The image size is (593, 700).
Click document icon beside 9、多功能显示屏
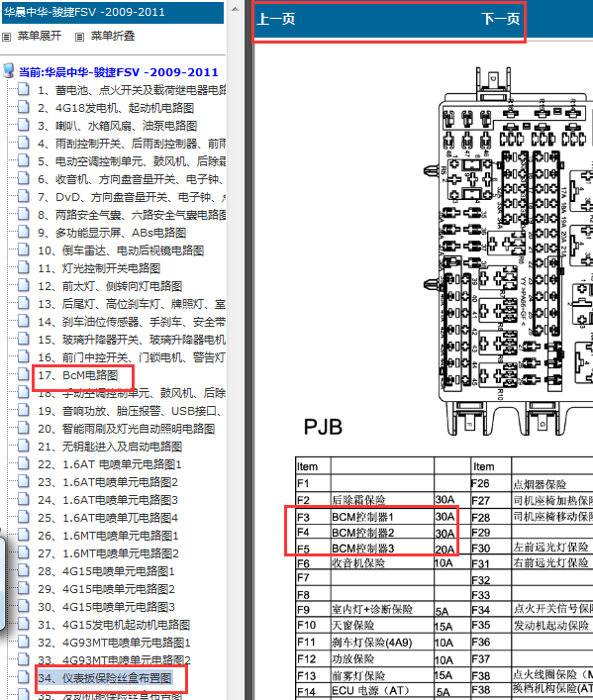[x=23, y=232]
